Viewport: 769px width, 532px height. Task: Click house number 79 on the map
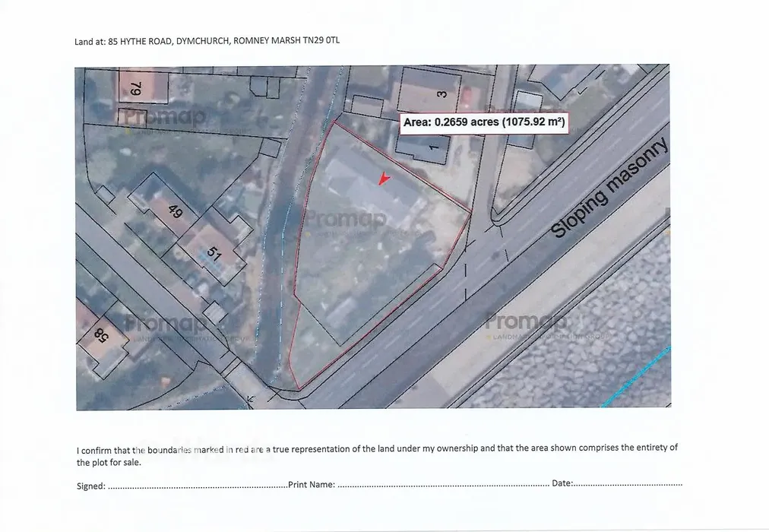(x=136, y=89)
